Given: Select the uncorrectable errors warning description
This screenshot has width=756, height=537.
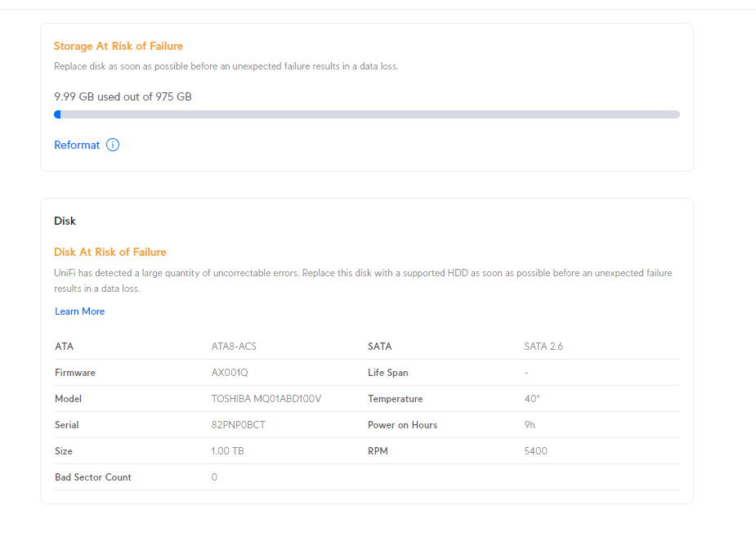Looking at the screenshot, I should 363,280.
